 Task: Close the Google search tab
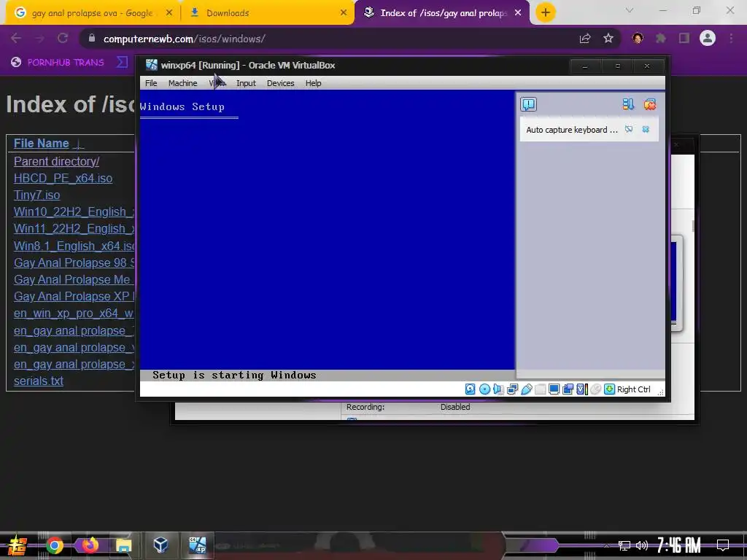point(169,13)
